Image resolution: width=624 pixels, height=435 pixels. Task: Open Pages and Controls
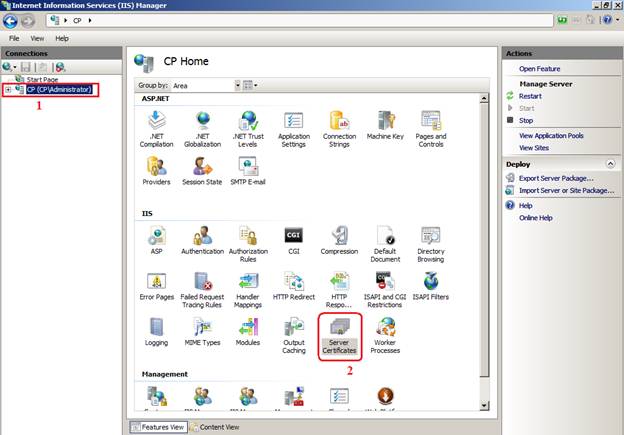(x=431, y=129)
